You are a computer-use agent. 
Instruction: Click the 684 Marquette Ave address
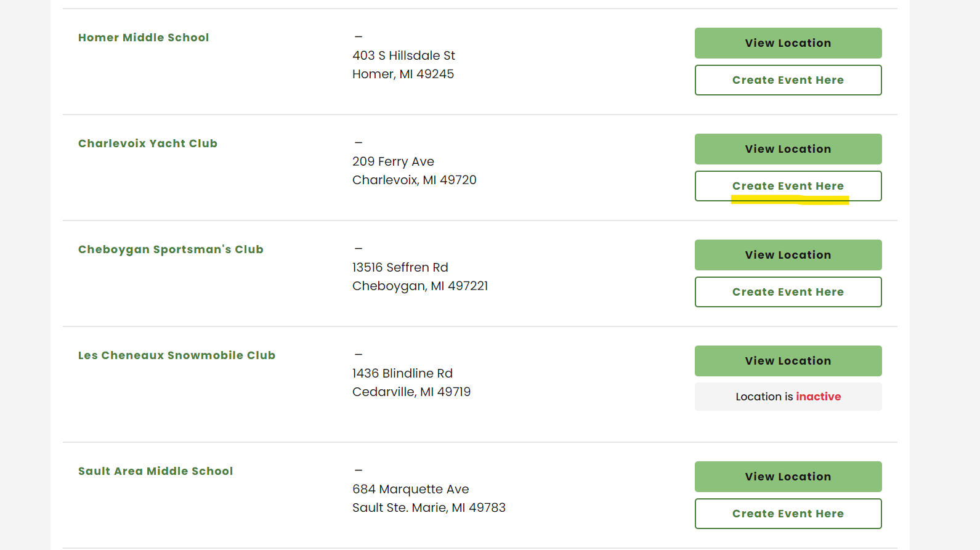410,490
